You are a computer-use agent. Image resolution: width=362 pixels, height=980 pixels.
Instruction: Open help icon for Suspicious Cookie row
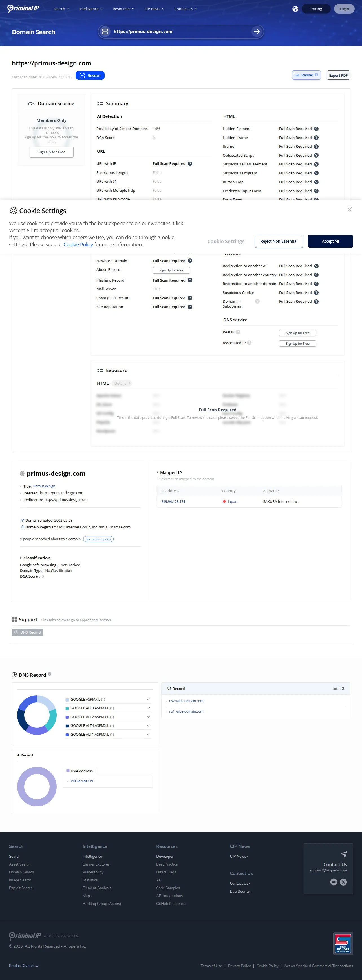pos(316,293)
